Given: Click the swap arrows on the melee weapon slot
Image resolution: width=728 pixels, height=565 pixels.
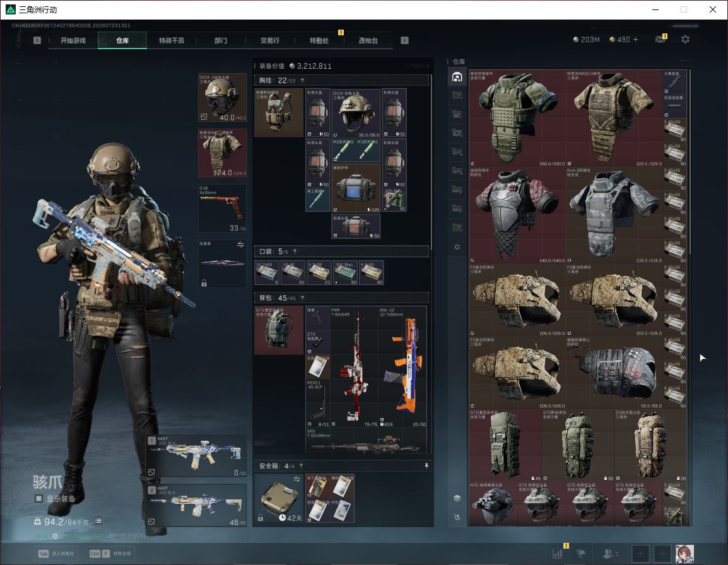Looking at the screenshot, I should (x=240, y=245).
